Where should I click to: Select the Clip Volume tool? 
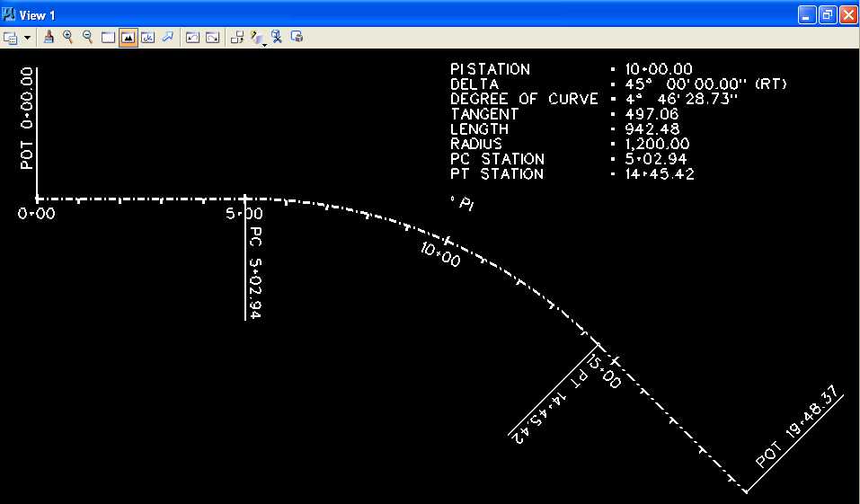coord(277,38)
